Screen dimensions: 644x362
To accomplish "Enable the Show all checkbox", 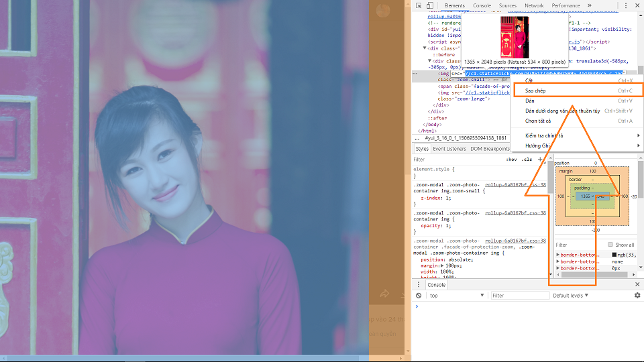I will pos(610,245).
